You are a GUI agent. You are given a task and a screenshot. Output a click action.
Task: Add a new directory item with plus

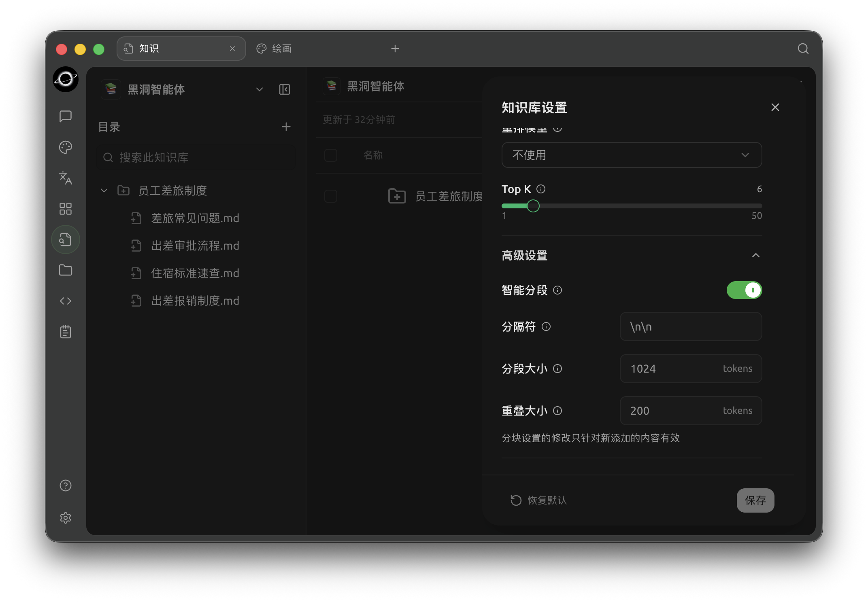(x=286, y=127)
